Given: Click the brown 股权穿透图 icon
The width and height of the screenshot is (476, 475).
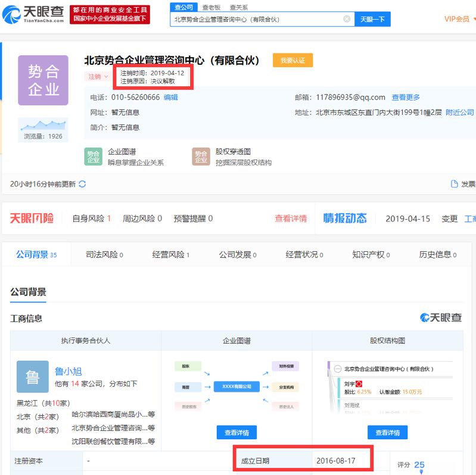Looking at the screenshot, I should coord(201,157).
